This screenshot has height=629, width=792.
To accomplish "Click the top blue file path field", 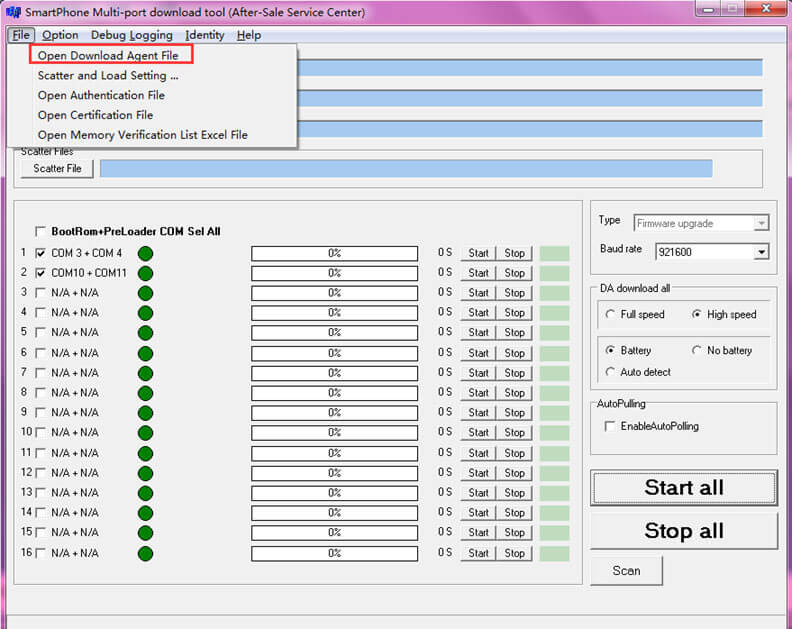I will 530,68.
